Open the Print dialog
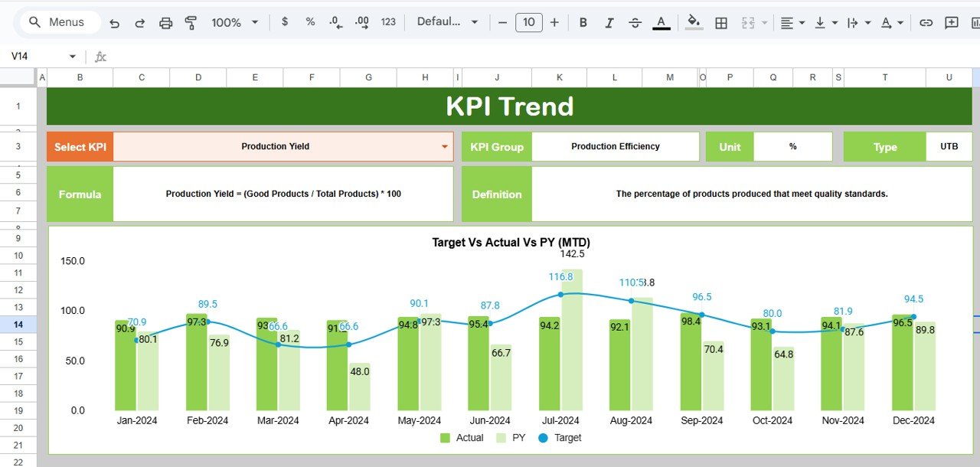980x467 pixels. (x=165, y=22)
